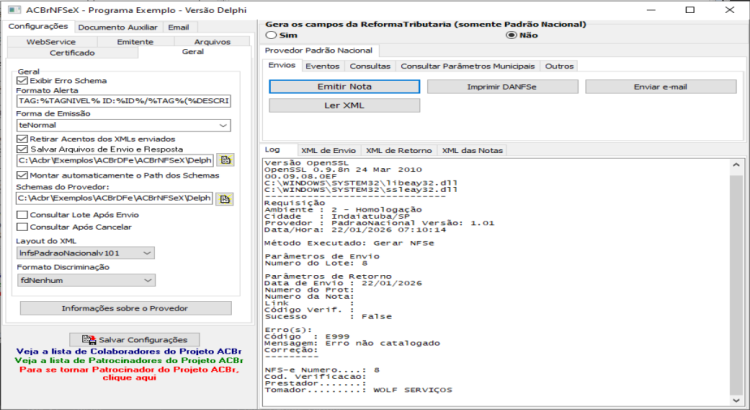This screenshot has width=750, height=410.
Task: Show XML de Envio tab
Action: point(329,151)
